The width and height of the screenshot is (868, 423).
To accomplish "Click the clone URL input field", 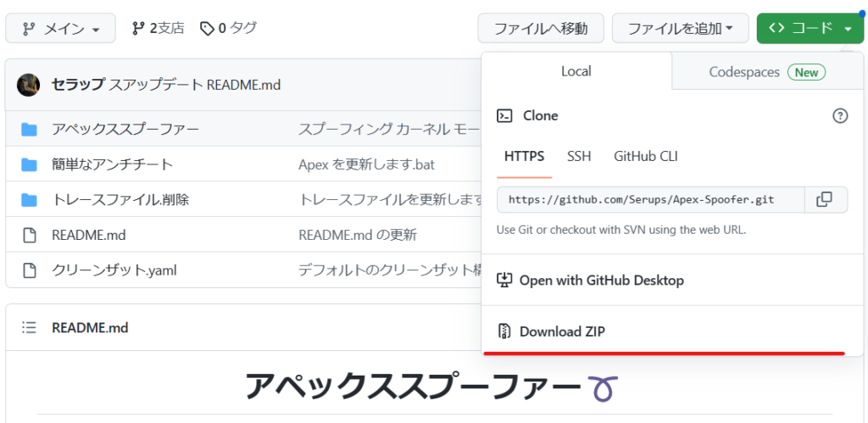I will 650,199.
